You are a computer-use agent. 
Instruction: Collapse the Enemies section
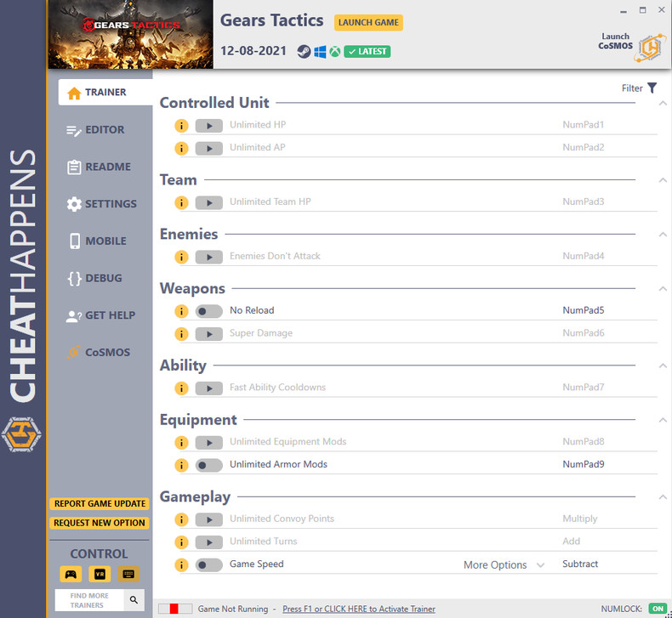click(663, 235)
